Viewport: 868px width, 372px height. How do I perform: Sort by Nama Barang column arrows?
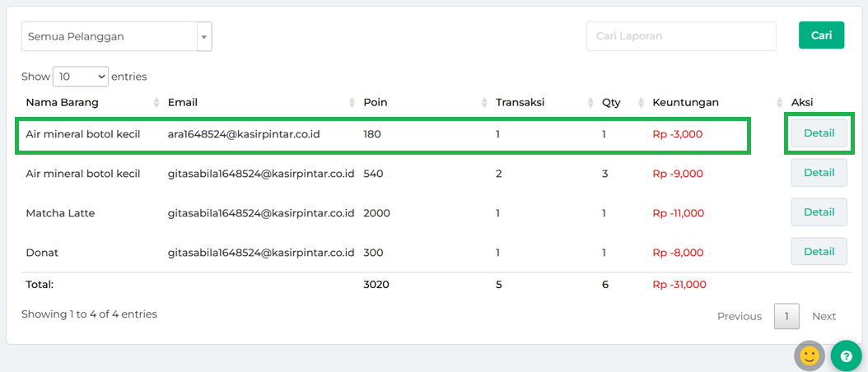tap(156, 103)
